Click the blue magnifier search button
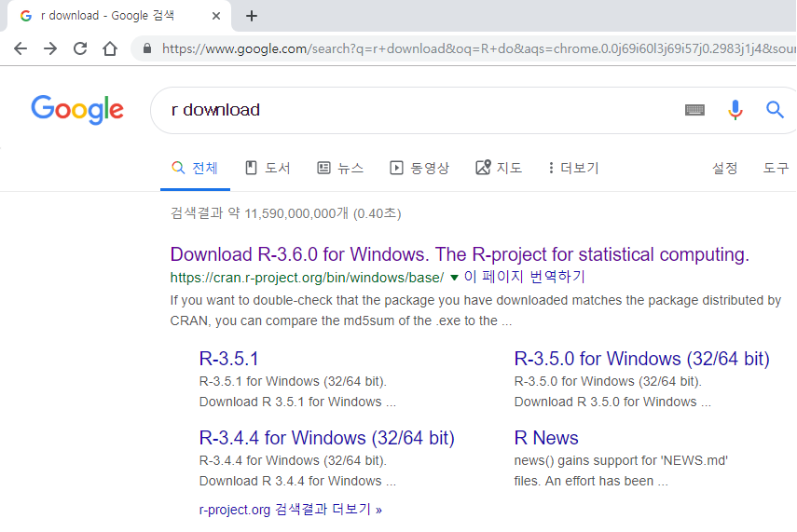 [775, 109]
